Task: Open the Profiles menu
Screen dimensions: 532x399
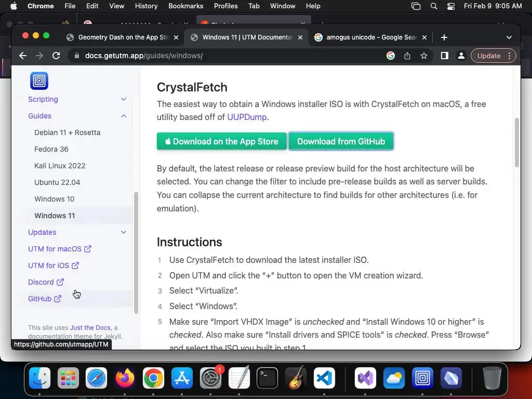Action: point(225,6)
